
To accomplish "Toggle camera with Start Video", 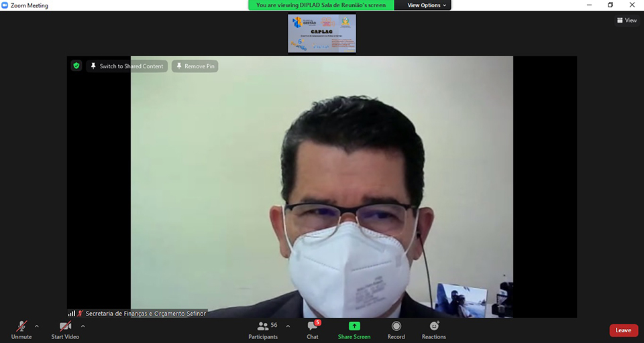I will pyautogui.click(x=65, y=326).
